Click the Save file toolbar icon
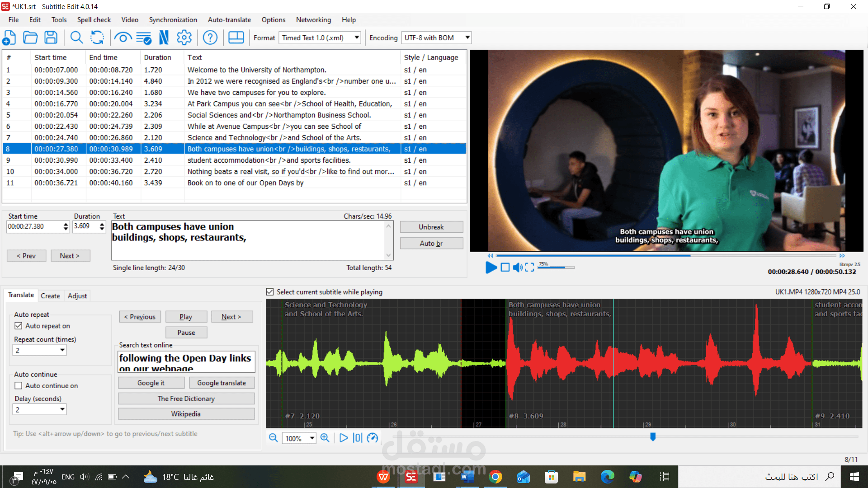 [x=51, y=38]
